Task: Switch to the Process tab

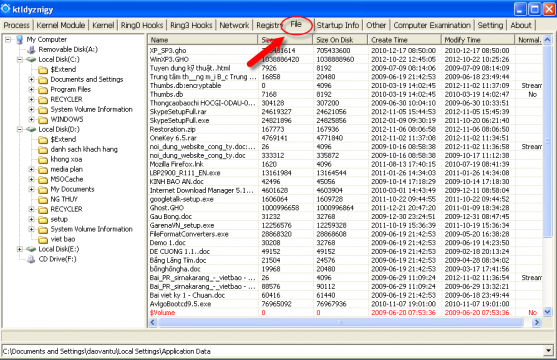Action: pos(17,25)
